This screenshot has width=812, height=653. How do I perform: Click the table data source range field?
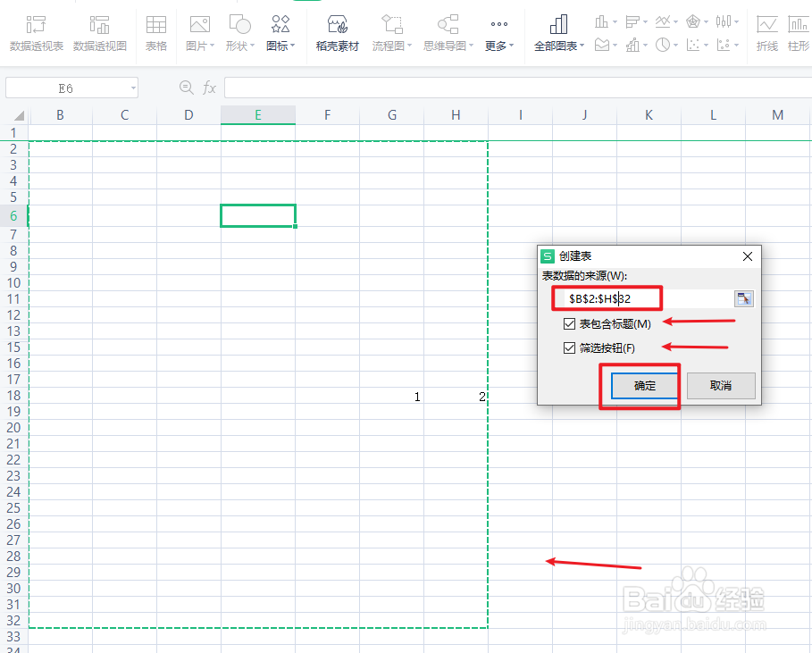[x=648, y=298]
